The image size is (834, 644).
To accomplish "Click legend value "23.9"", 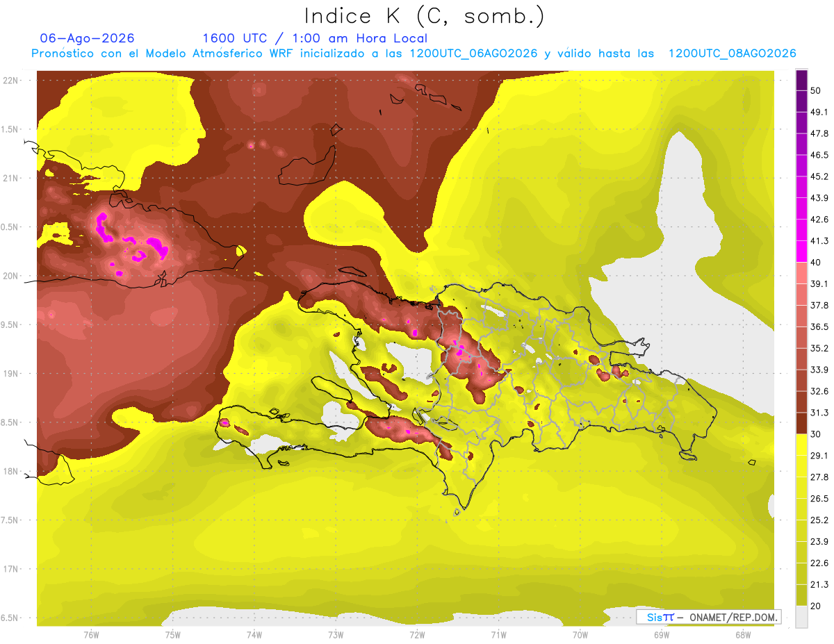I will (x=819, y=541).
